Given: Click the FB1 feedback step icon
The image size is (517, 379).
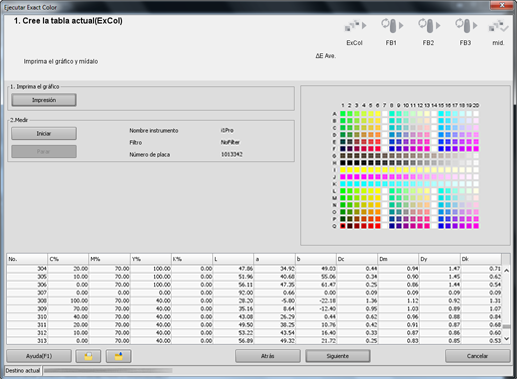Looking at the screenshot, I should [x=392, y=26].
